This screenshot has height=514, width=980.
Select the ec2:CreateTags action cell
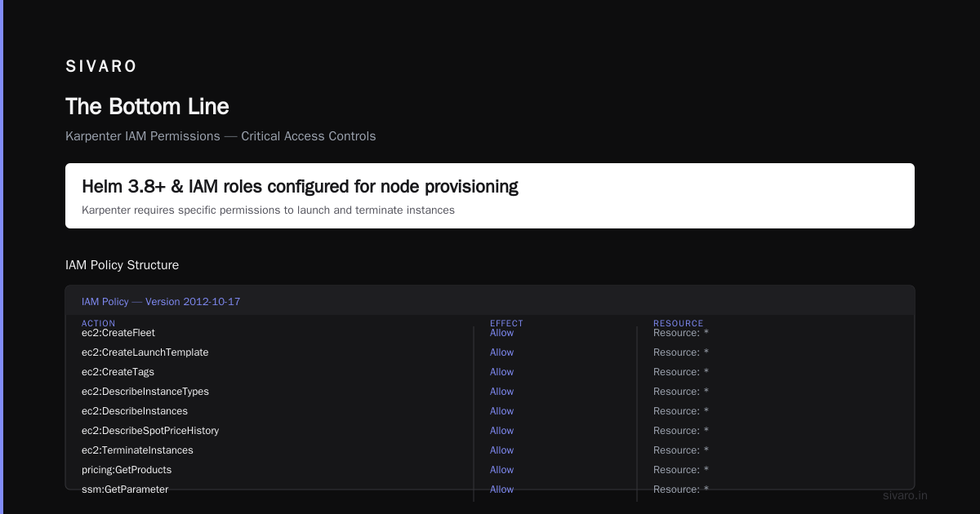[118, 372]
